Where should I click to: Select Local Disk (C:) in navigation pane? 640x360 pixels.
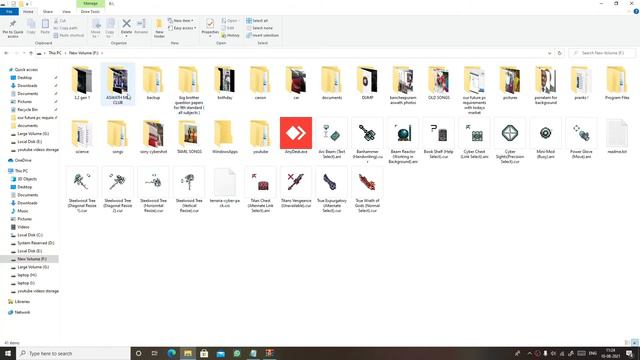point(30,235)
